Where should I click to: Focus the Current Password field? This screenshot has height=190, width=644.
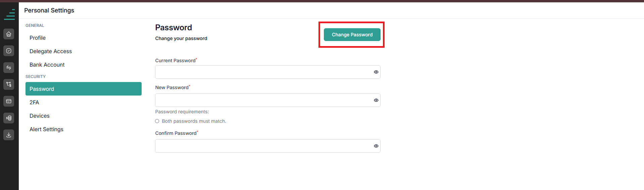pos(267,72)
